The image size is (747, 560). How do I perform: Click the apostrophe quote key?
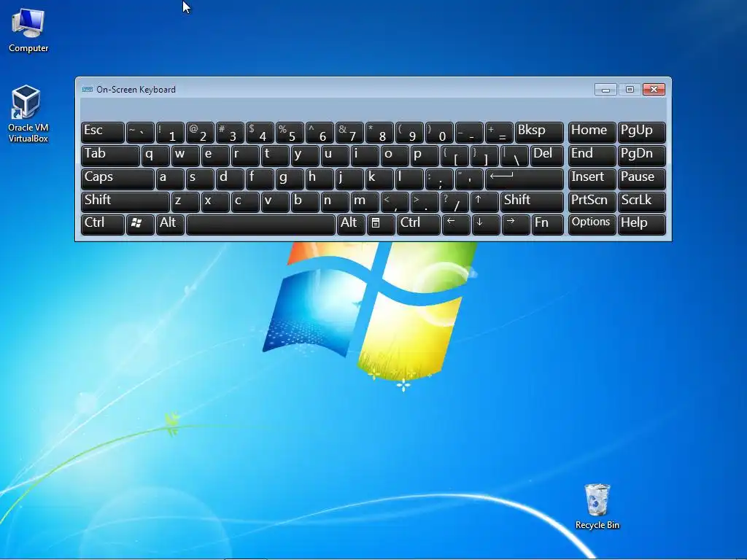click(x=469, y=179)
